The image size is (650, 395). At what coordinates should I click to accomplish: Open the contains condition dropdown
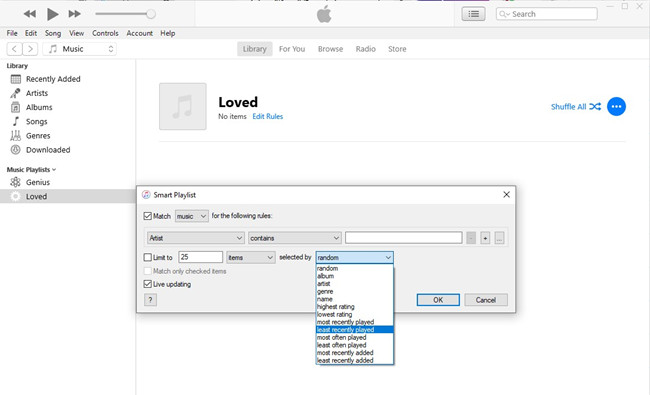pyautogui.click(x=295, y=238)
